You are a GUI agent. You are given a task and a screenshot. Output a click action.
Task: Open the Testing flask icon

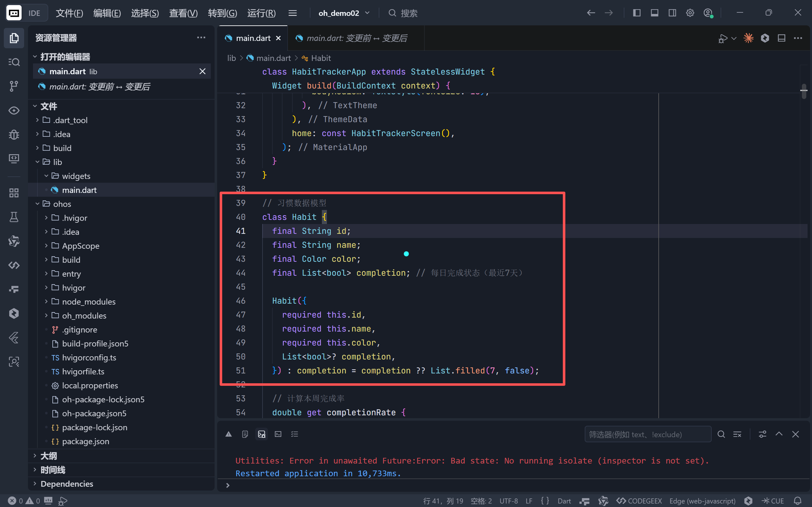[x=14, y=217]
